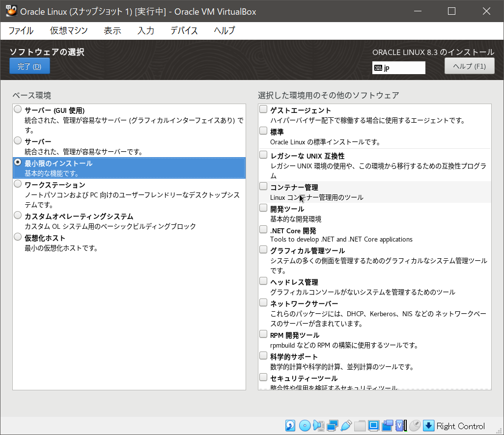The width and height of the screenshot is (504, 435).
Task: Check RPM 開発ツール add-on
Action: click(x=263, y=334)
